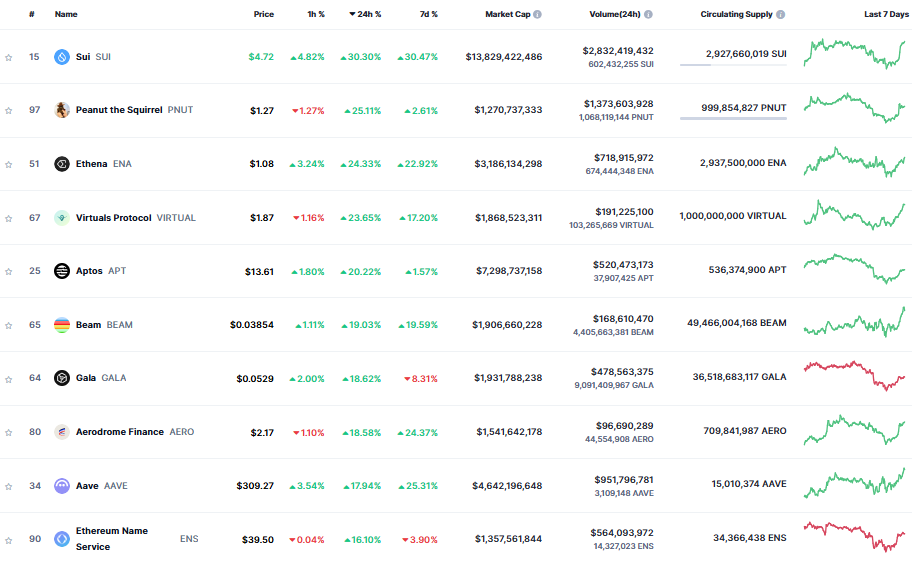Click the Aptos coin logo icon
Viewport: 915px width, 565px height.
tap(62, 271)
